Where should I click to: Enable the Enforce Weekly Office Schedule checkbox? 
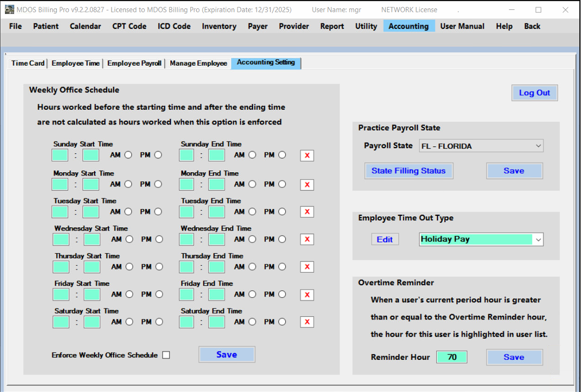point(166,355)
